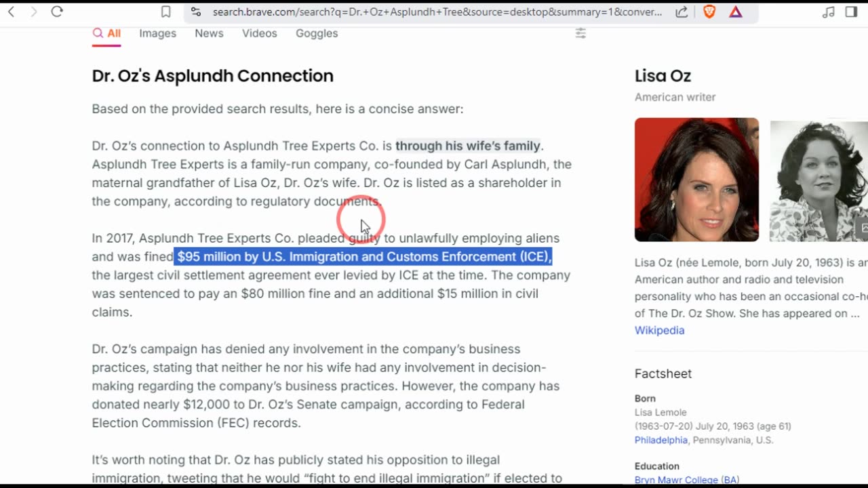This screenshot has width=868, height=488.
Task: Share this page via the share icon
Action: (x=682, y=12)
